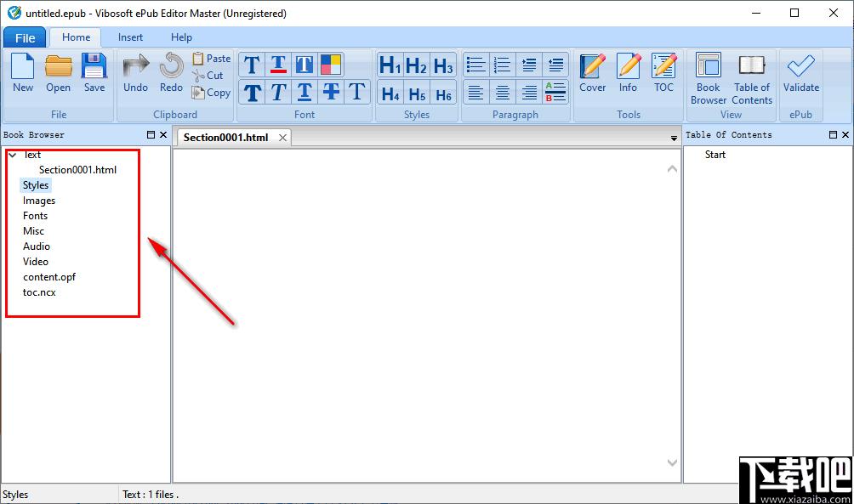Float the Book Browser panel
Image resolution: width=854 pixels, height=504 pixels.
click(151, 134)
